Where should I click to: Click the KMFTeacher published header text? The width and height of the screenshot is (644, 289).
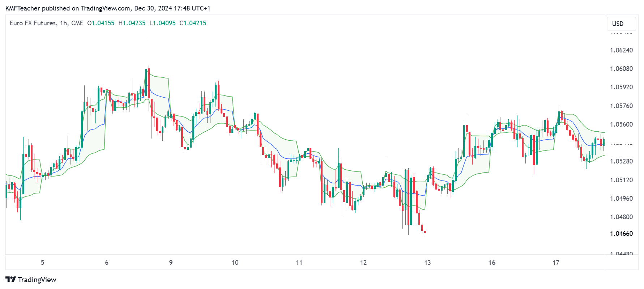(x=107, y=8)
